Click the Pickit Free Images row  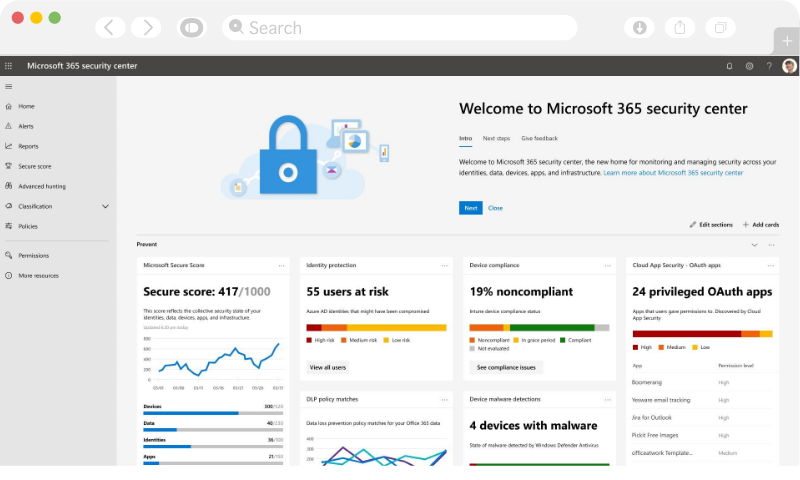pyautogui.click(x=703, y=435)
